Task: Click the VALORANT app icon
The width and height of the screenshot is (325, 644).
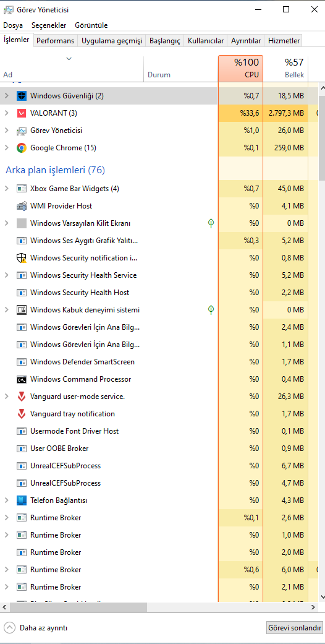Action: click(x=22, y=113)
